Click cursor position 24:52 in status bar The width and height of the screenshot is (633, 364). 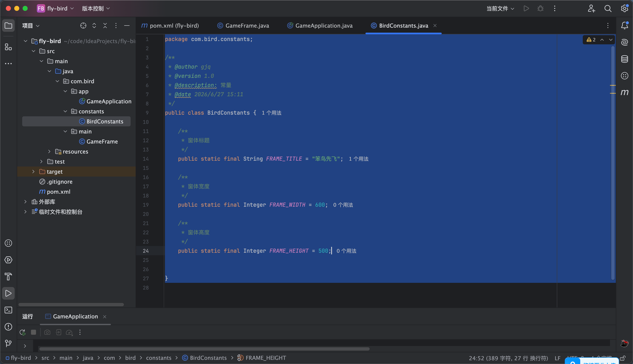tap(508, 358)
